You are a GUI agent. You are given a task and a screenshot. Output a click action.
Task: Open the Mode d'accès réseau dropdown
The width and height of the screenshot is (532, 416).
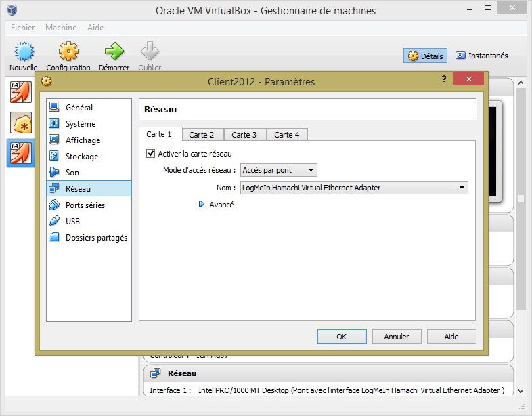279,170
